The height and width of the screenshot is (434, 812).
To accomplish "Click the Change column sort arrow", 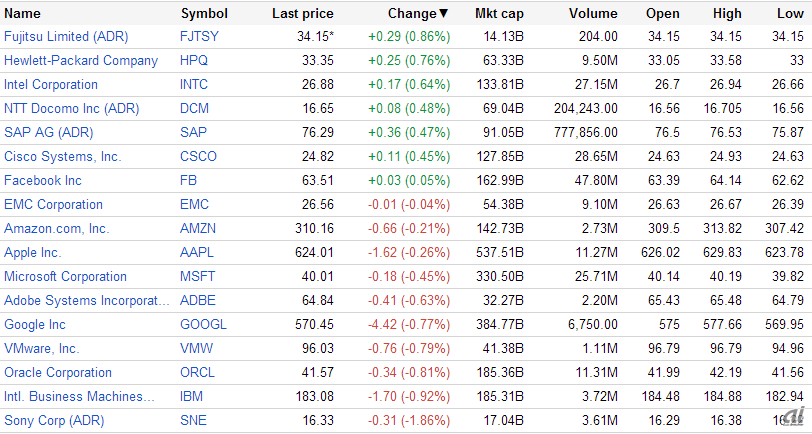I will pos(444,14).
